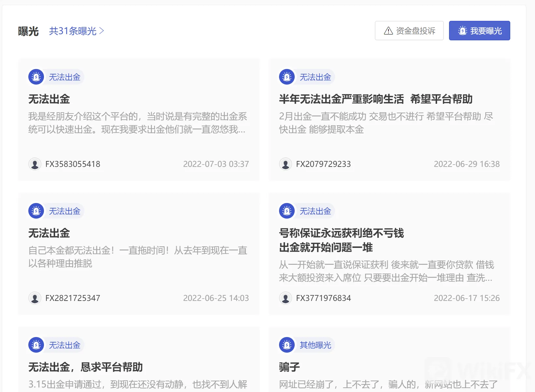
Task: Click username FX2821725347
Action: tap(73, 298)
